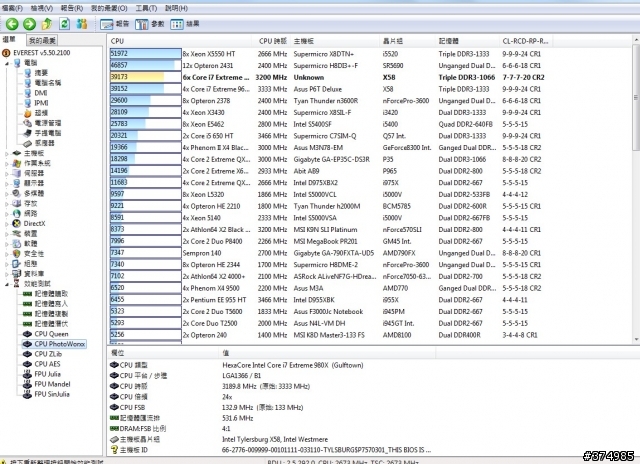640x464 pixels.
Task: Expand the 伺服器 tree node
Action: click(7, 173)
